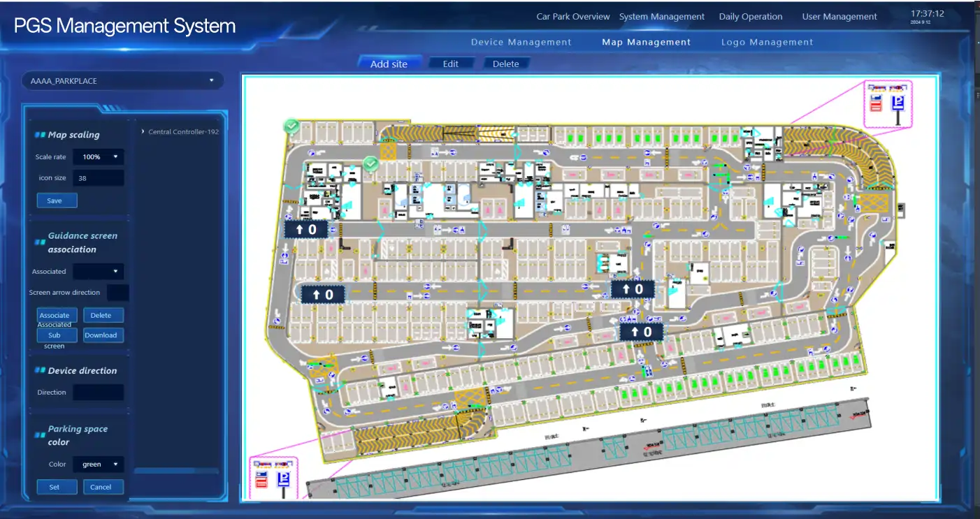
Task: Click the 17:37:12 clock display
Action: [928, 13]
